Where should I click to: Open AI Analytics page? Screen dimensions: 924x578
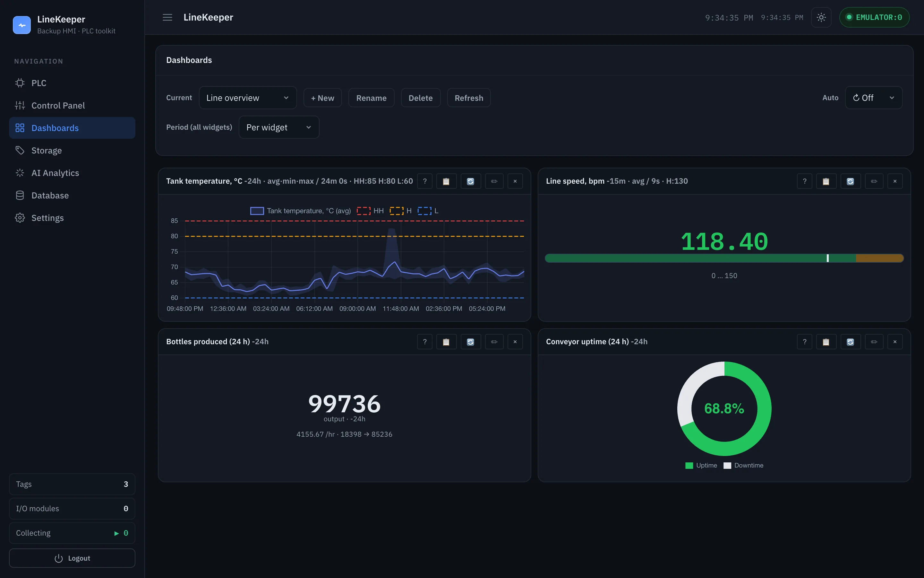pos(72,173)
